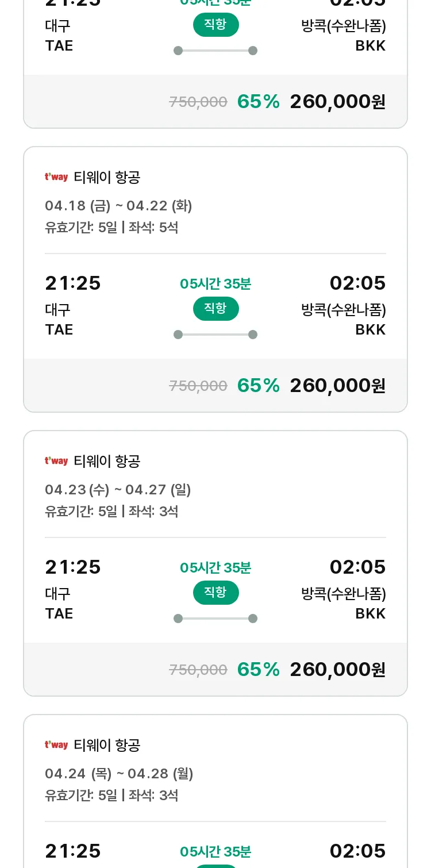Click 방콕(수완나폼) destination on 04.18 flight
The height and width of the screenshot is (868, 431).
[x=344, y=310]
